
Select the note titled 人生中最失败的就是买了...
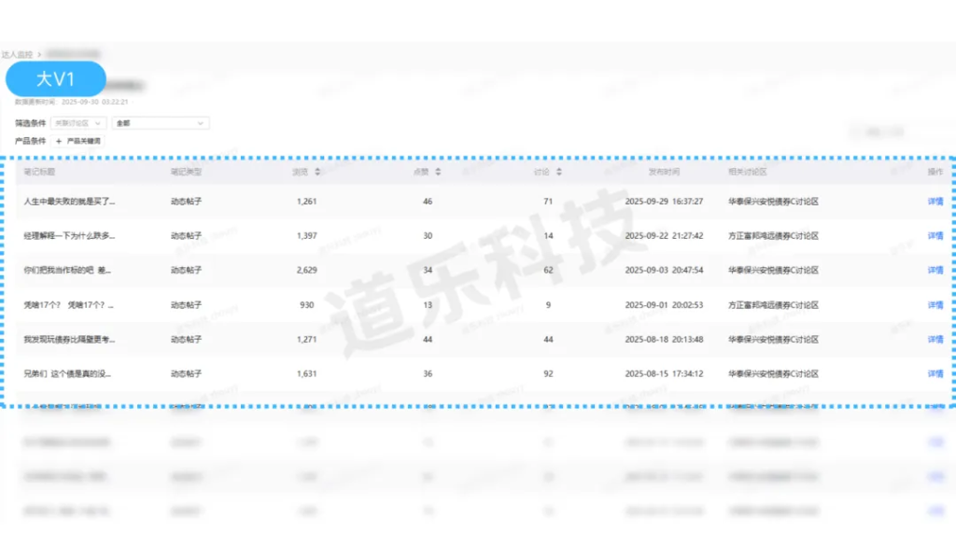pos(69,201)
